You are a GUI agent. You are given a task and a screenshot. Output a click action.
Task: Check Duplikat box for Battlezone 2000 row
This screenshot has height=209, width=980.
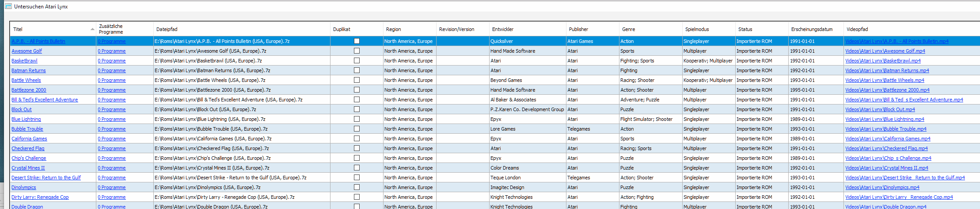(357, 90)
